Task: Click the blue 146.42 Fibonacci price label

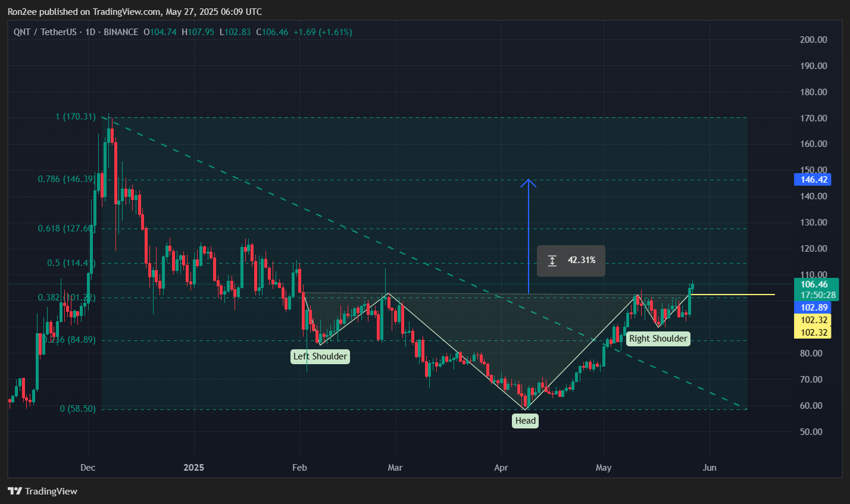Action: [812, 179]
